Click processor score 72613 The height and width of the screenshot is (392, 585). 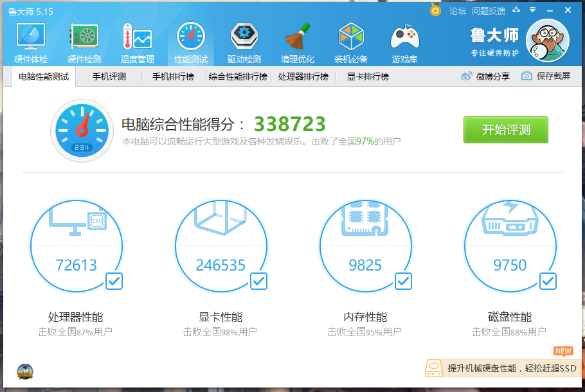[x=76, y=265]
